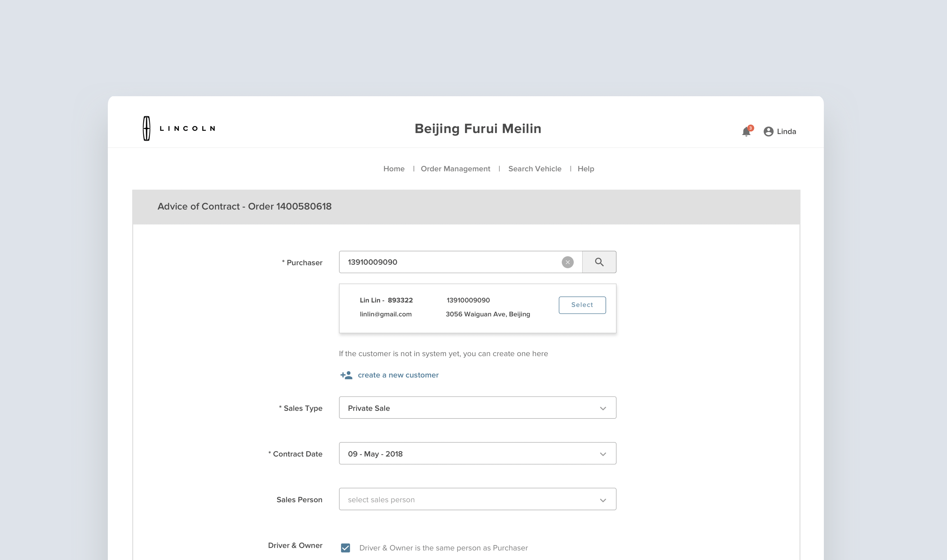
Task: Open the Help menu item
Action: tap(585, 169)
